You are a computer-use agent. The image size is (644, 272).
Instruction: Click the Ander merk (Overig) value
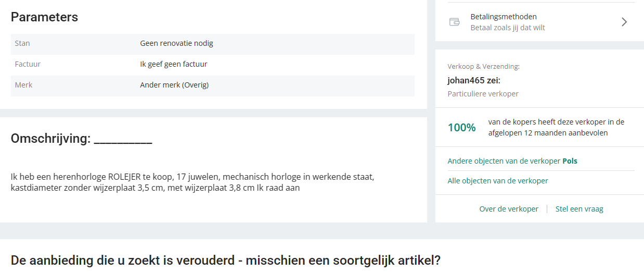(x=174, y=85)
